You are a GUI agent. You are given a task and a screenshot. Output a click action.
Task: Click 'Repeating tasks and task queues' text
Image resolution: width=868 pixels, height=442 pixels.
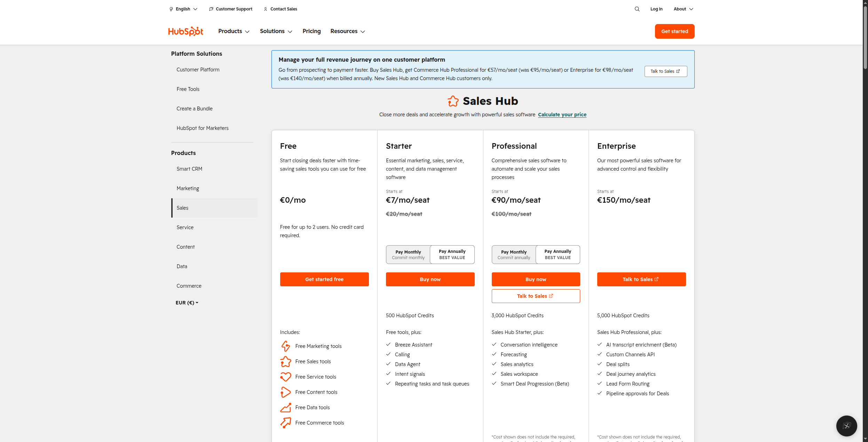pyautogui.click(x=432, y=384)
